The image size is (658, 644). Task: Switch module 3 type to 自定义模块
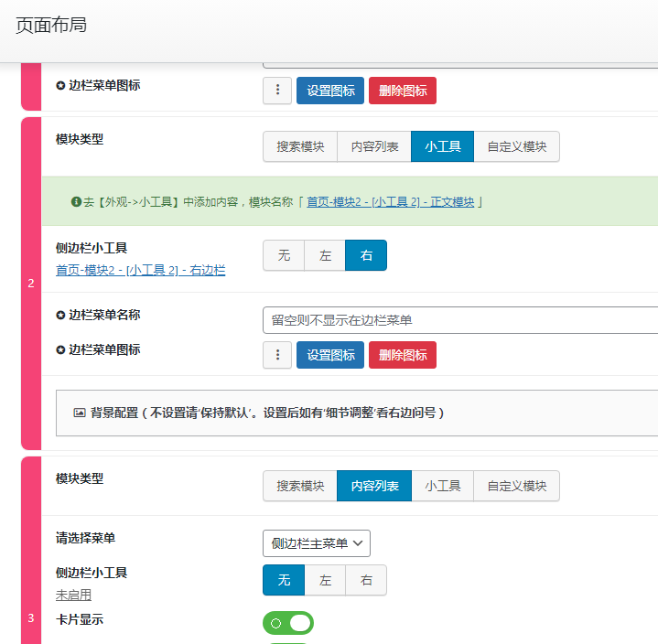click(516, 486)
